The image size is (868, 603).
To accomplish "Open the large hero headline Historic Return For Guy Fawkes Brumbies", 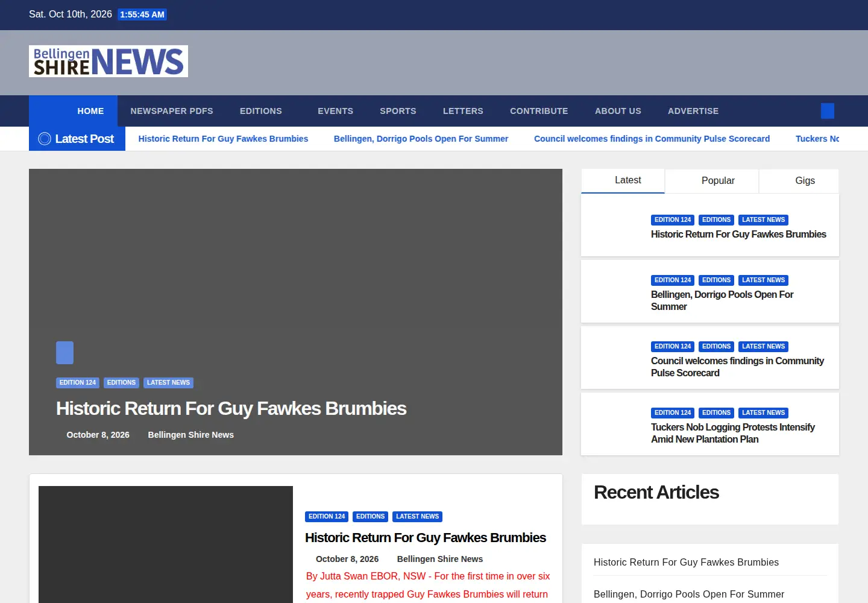I will pos(231,408).
